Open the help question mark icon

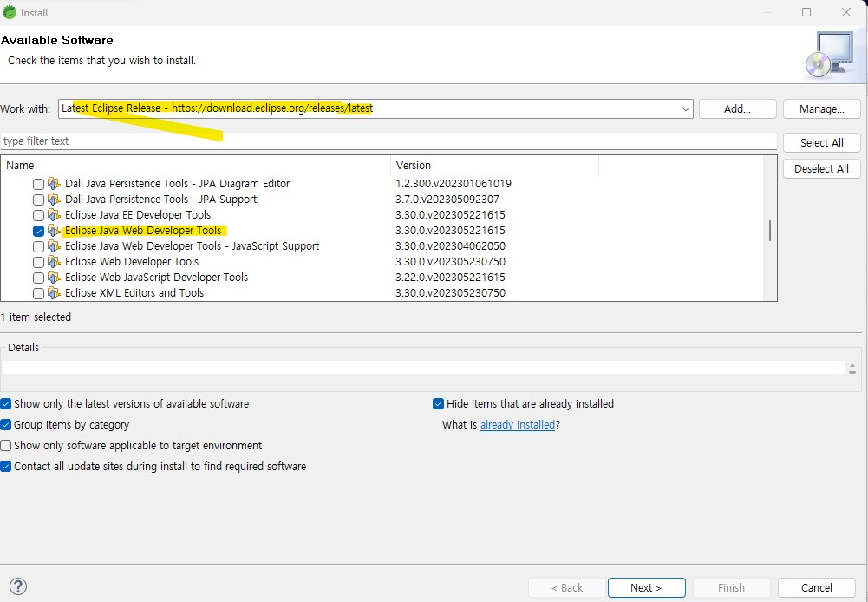click(18, 586)
